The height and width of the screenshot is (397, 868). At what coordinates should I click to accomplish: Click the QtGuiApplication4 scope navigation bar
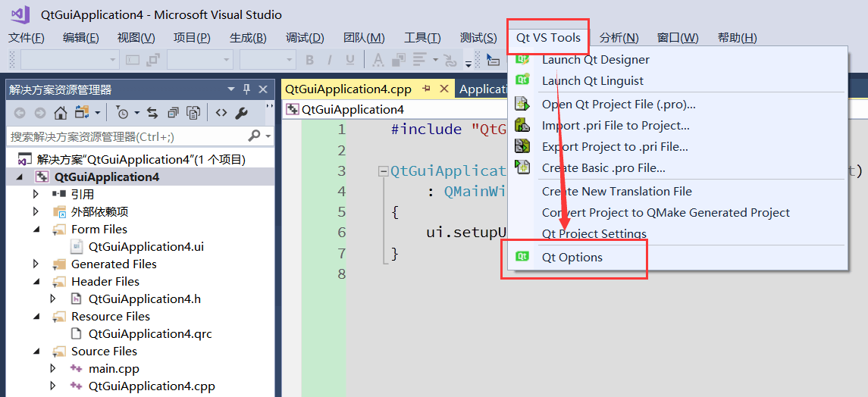(x=396, y=109)
